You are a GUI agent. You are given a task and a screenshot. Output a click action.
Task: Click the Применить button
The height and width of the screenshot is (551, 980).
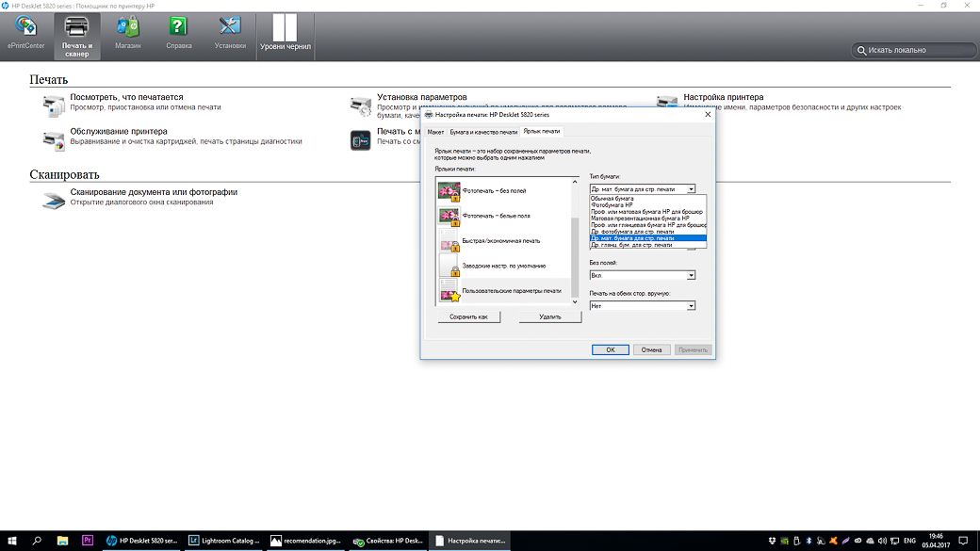[x=693, y=349]
